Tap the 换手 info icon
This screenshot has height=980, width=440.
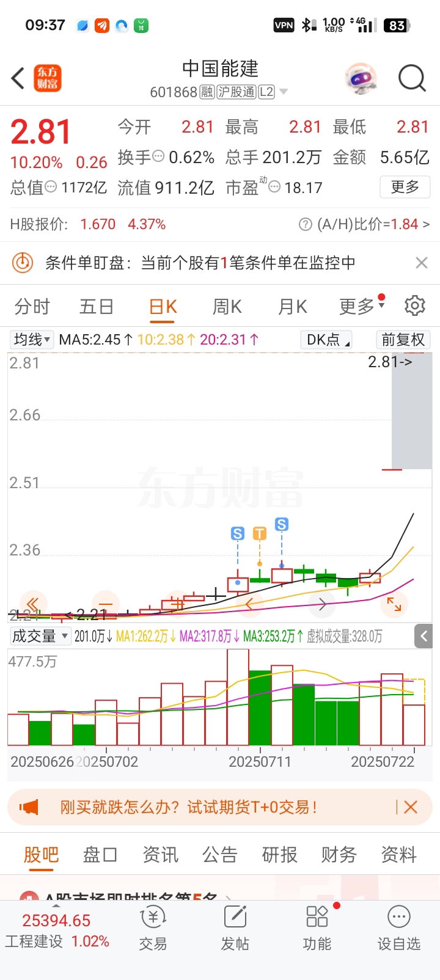click(158, 156)
